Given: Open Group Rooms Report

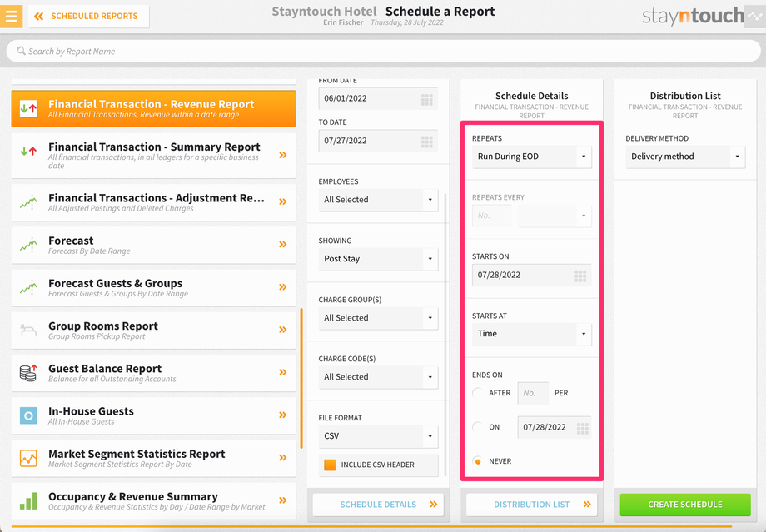Looking at the screenshot, I should (x=153, y=331).
